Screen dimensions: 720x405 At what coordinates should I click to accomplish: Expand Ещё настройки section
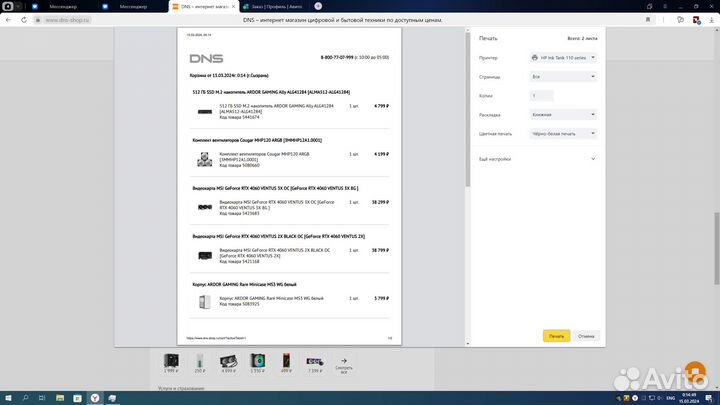537,159
